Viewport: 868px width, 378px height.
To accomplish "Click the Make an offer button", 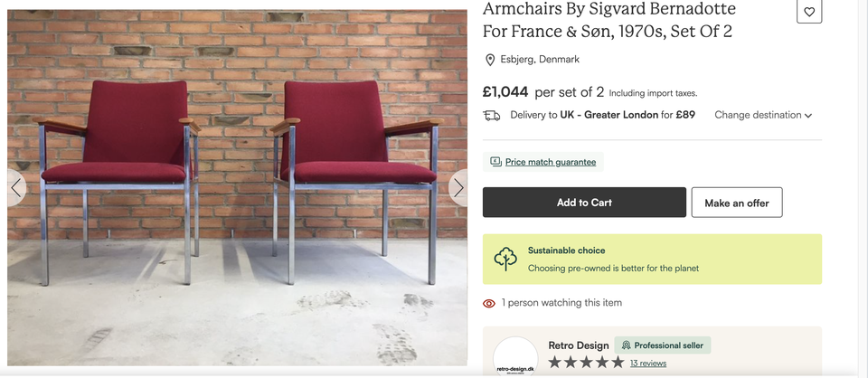I will click(736, 203).
